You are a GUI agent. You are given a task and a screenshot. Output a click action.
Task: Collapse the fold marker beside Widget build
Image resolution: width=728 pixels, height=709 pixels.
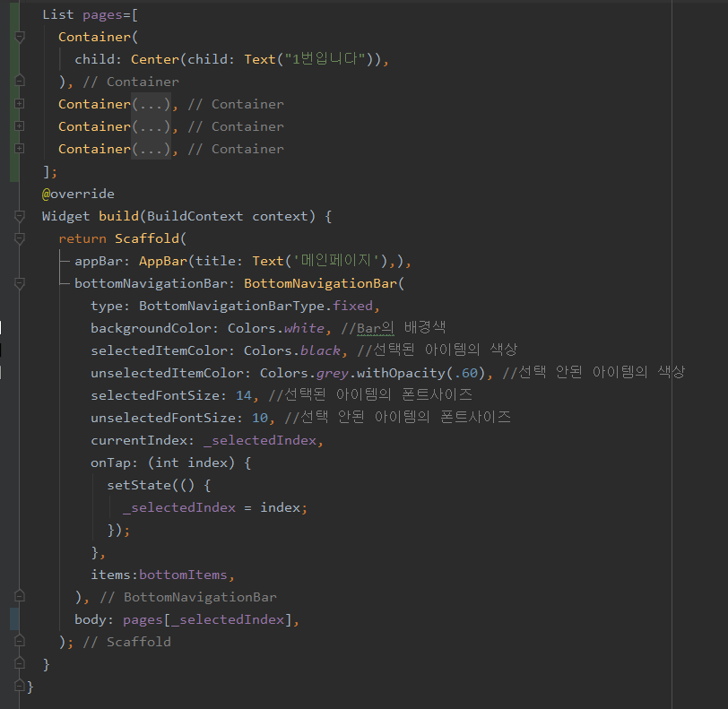click(20, 216)
